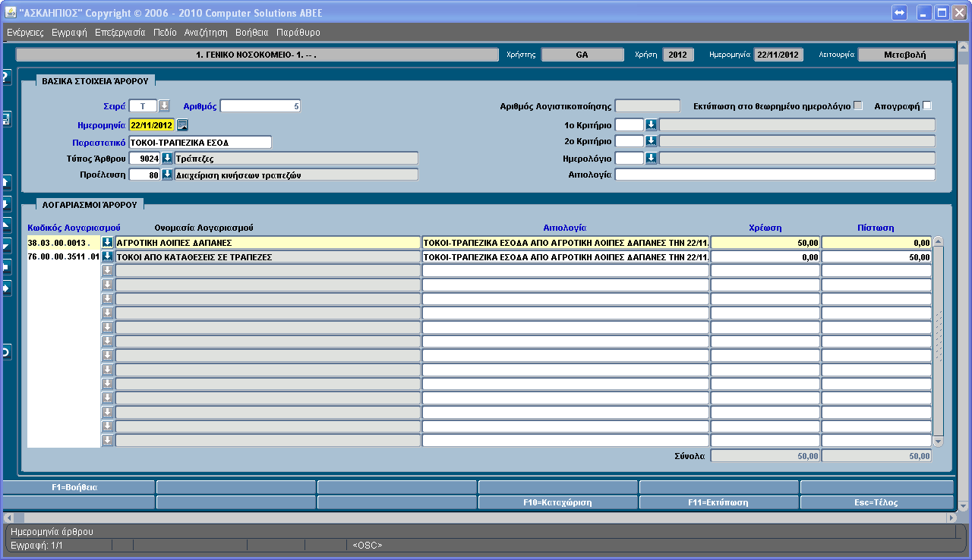Screen dimensions: 972x560
Task: Click the up arrow icon in sidebar
Action: pos(5,182)
